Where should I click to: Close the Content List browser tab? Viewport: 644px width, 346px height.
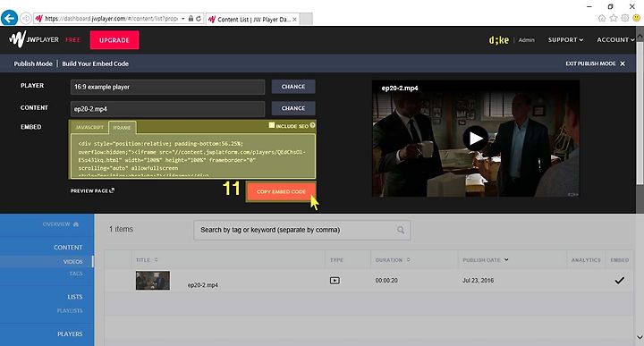(294, 19)
